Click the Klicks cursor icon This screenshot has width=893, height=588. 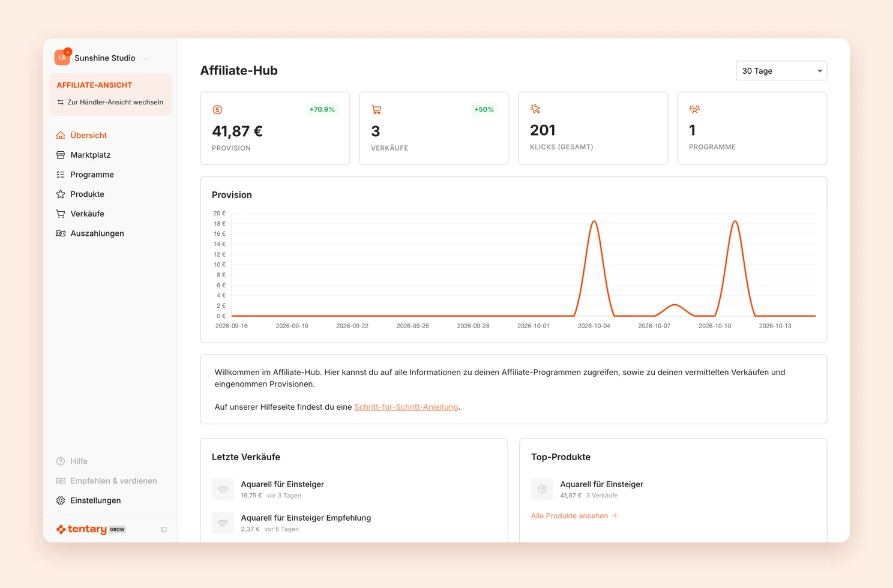(x=535, y=109)
